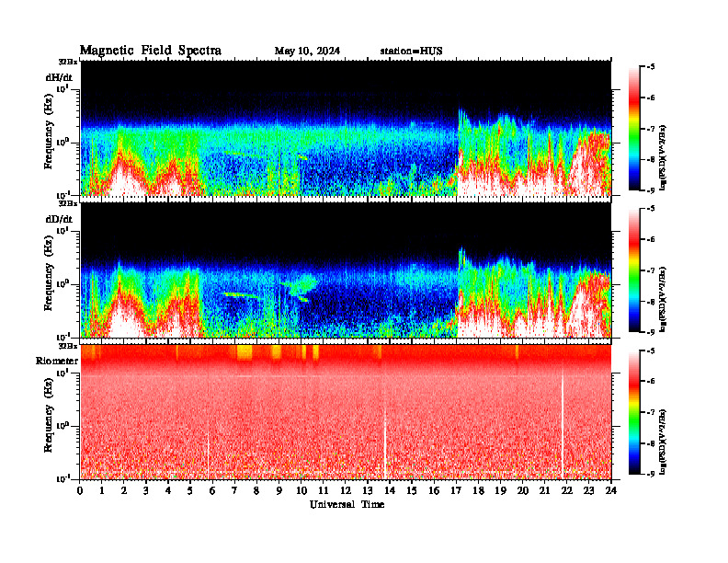Click hour 0 on the Universal Time axis
This screenshot has width=728, height=563.
click(80, 490)
